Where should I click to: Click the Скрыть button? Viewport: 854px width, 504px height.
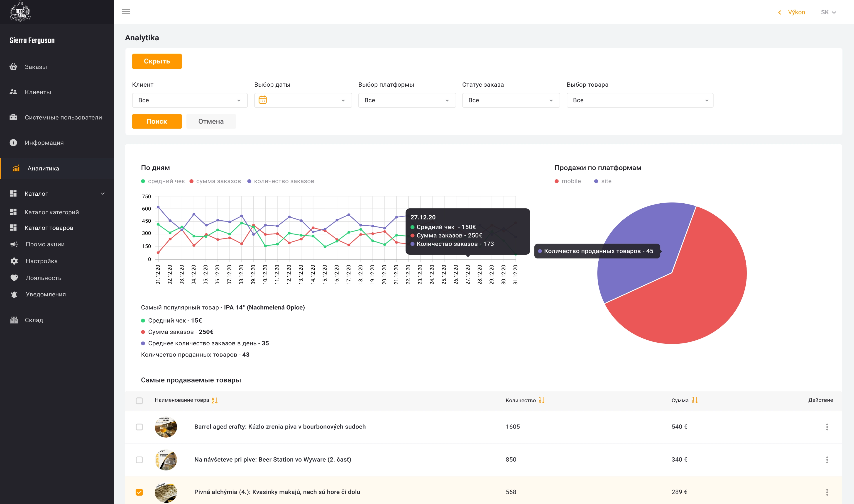point(157,61)
